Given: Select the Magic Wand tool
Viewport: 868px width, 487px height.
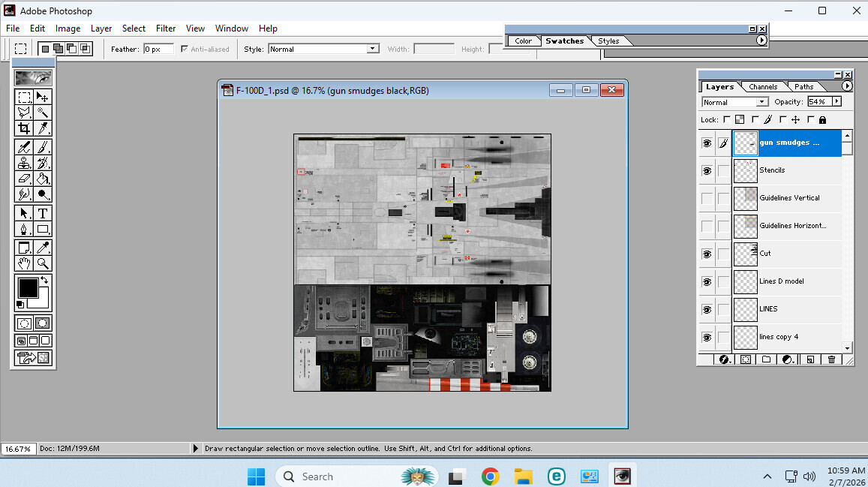Looking at the screenshot, I should [44, 112].
